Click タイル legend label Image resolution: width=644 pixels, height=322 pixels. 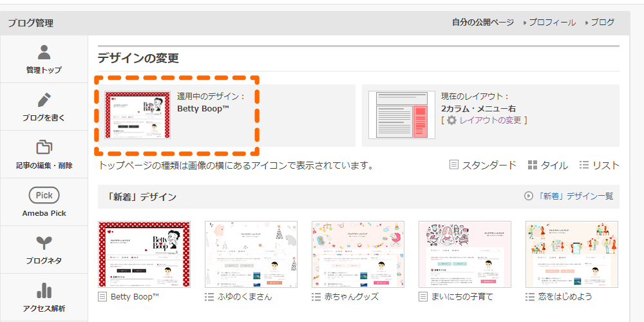(554, 165)
